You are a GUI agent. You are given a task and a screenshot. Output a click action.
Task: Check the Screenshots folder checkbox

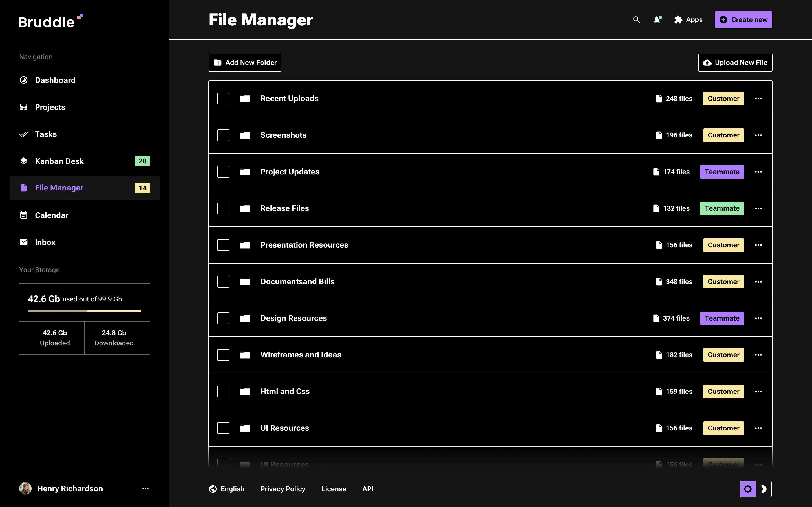coord(224,135)
